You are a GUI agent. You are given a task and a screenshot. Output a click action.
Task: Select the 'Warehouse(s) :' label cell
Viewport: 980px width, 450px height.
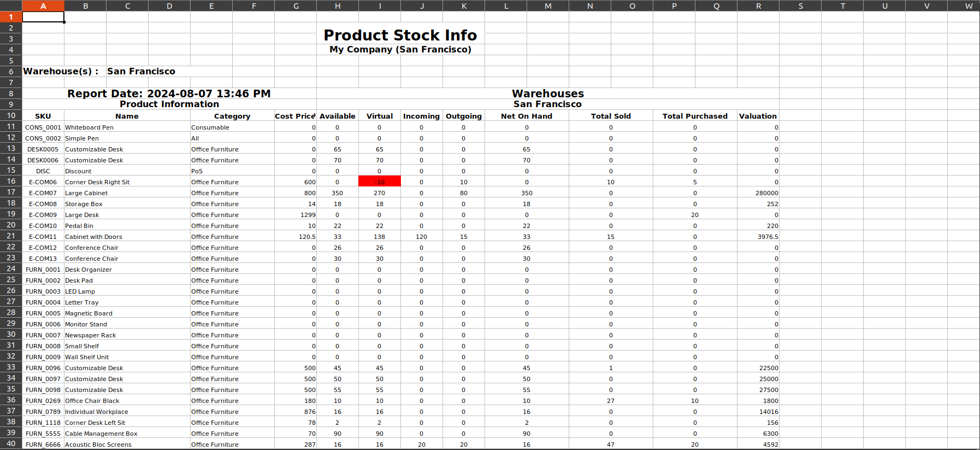click(x=64, y=72)
